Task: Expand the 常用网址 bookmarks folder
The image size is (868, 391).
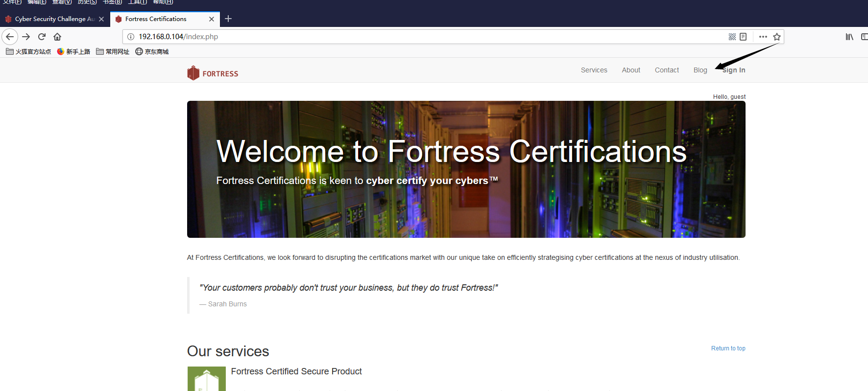Action: coord(113,51)
